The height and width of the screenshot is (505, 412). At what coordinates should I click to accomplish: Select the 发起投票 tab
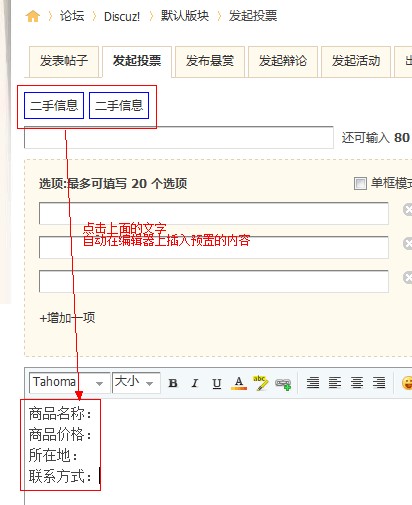tap(137, 61)
